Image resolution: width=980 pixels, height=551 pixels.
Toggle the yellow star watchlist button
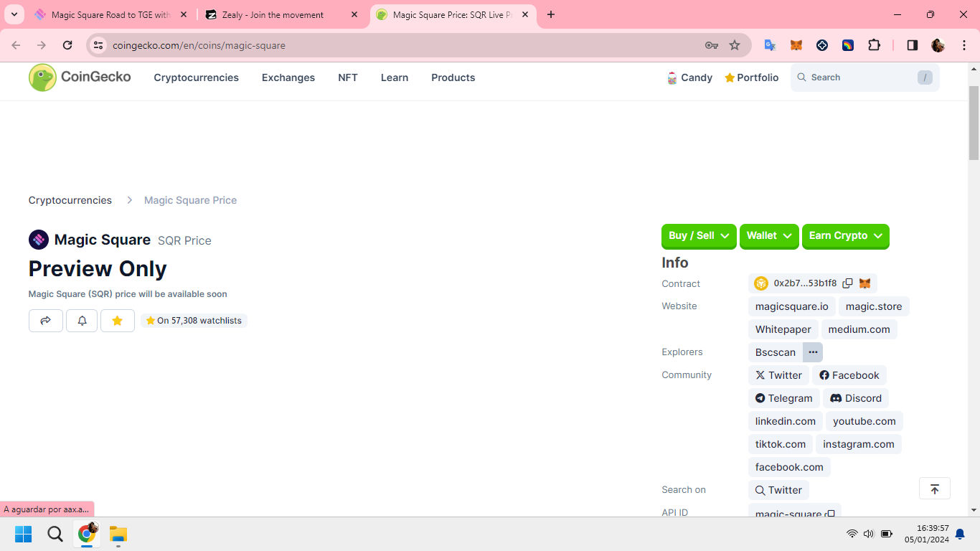118,321
